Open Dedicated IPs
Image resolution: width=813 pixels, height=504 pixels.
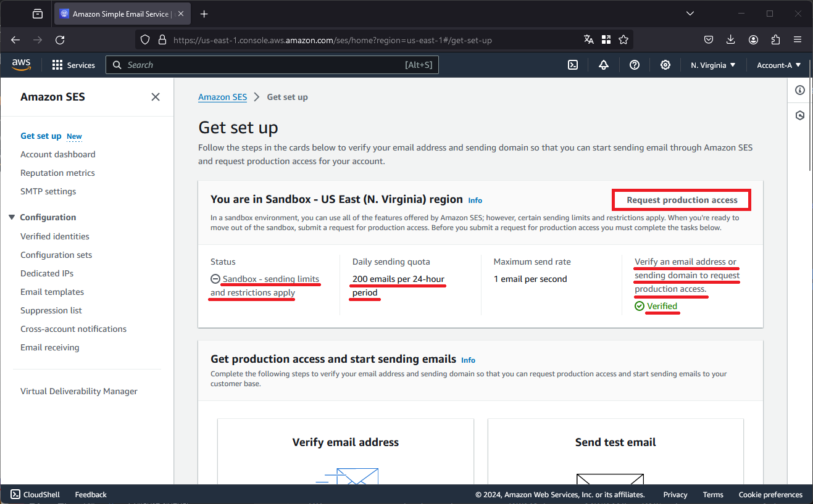coord(47,273)
